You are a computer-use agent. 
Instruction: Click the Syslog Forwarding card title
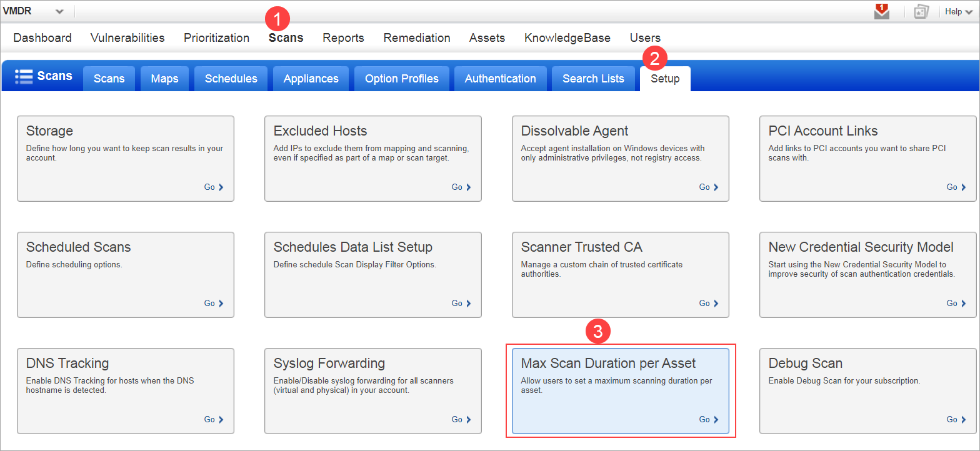click(329, 364)
